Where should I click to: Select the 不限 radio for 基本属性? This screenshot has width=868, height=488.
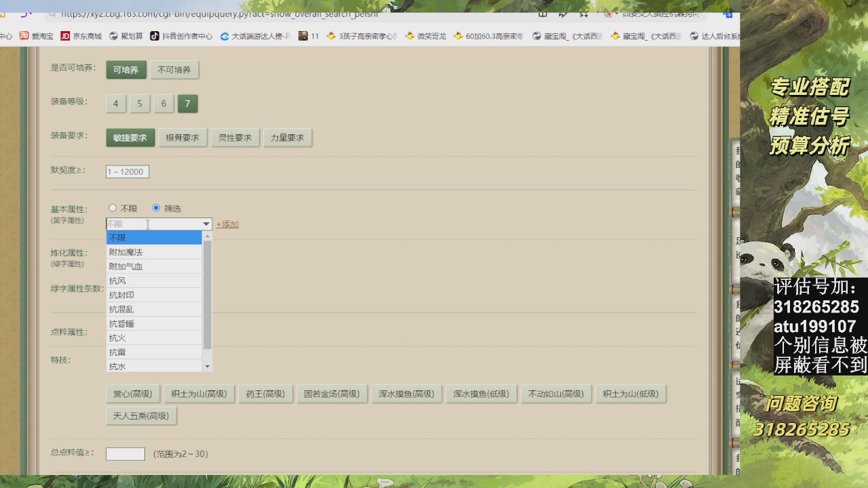click(x=113, y=208)
